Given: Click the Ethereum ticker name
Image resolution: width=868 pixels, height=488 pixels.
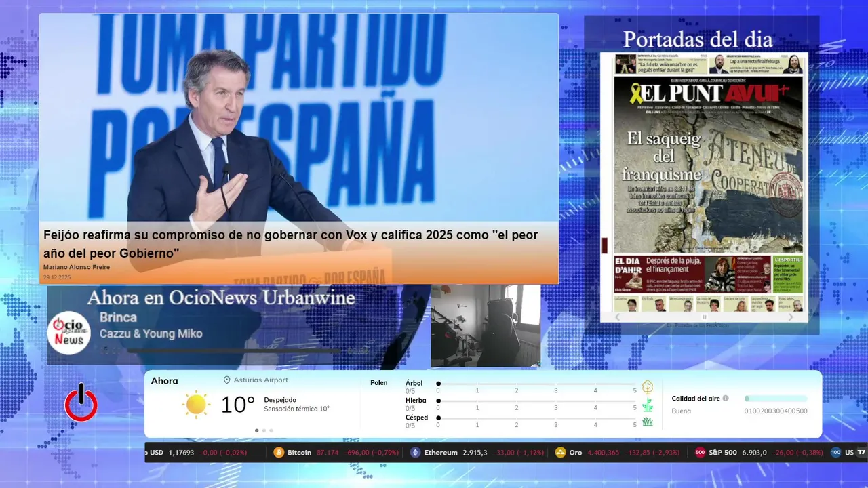Looking at the screenshot, I should 441,453.
